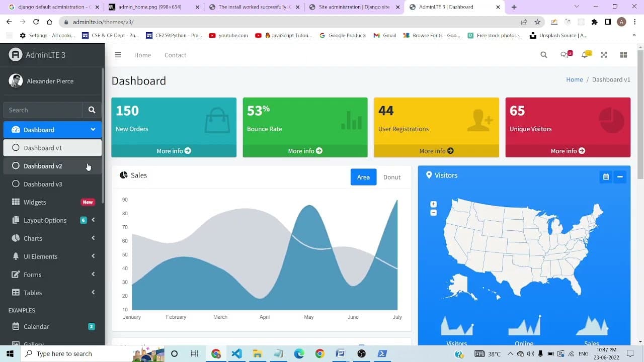This screenshot has height=362, width=644.
Task: Click the AdminLTE 3 logo icon
Action: pos(16,55)
